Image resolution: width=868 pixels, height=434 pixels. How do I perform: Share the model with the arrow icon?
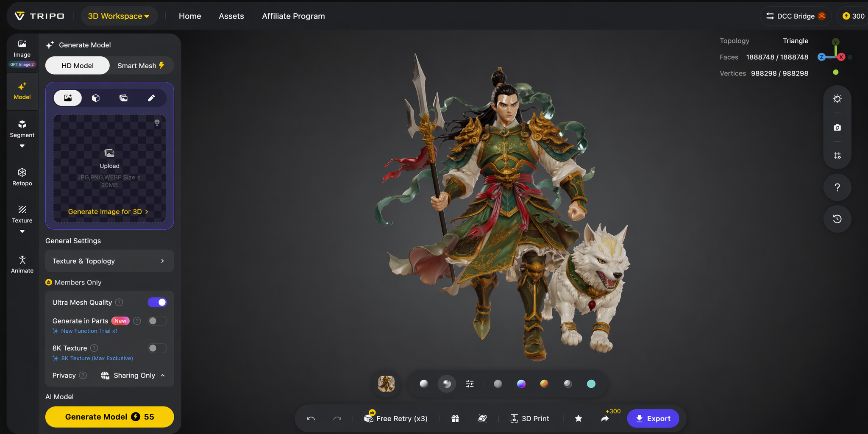click(605, 419)
